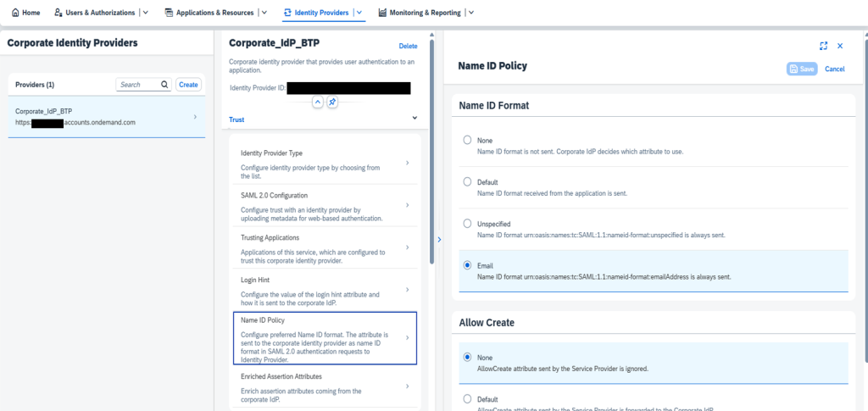
Task: Close the Name ID Policy panel with X icon
Action: (x=840, y=46)
